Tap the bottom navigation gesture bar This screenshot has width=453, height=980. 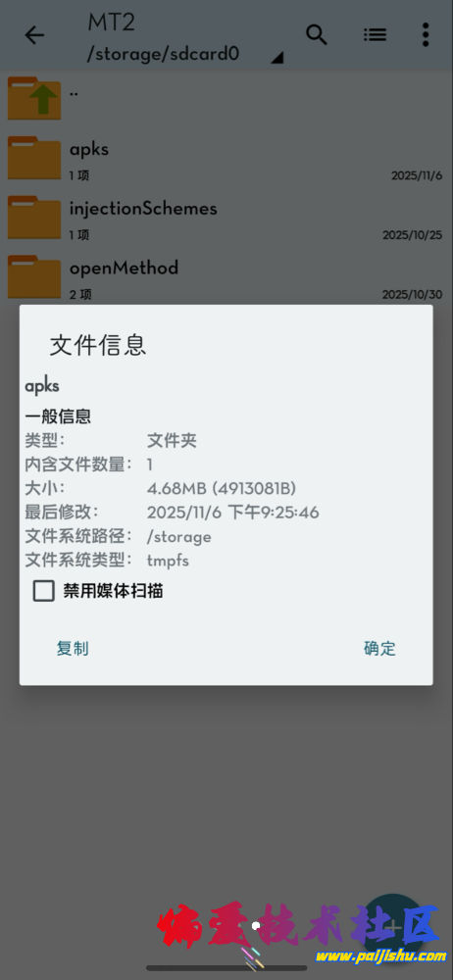point(226,969)
